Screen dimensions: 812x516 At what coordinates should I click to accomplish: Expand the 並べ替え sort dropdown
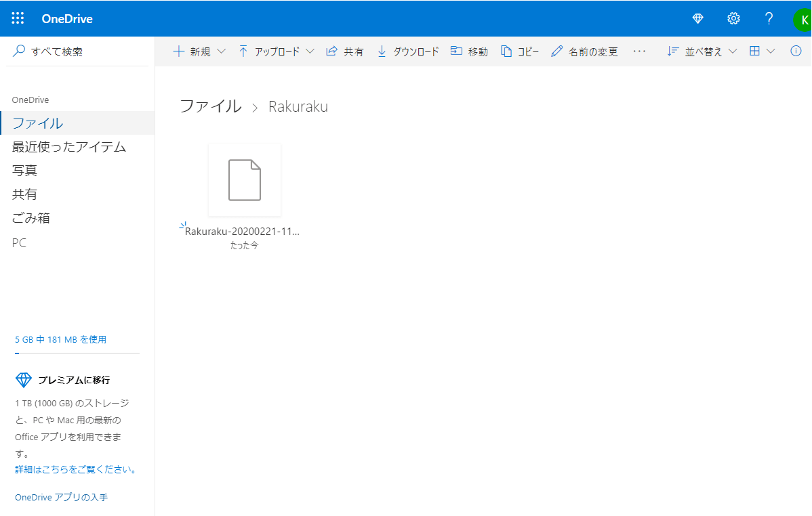[702, 51]
